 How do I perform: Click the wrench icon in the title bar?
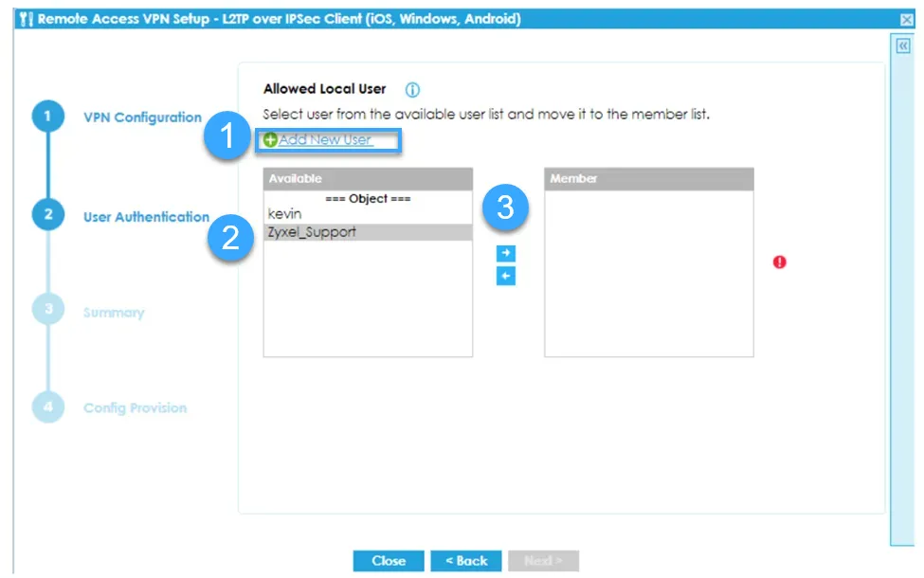coord(26,19)
